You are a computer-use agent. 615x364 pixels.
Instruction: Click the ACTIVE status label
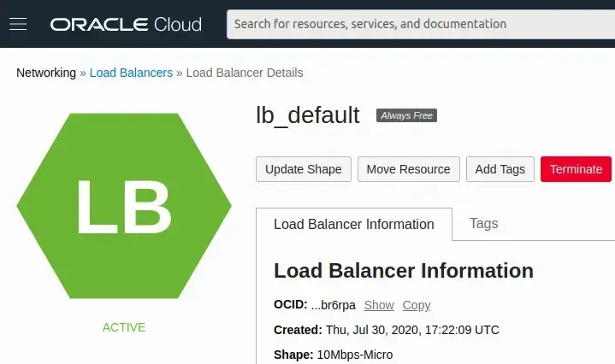(124, 327)
